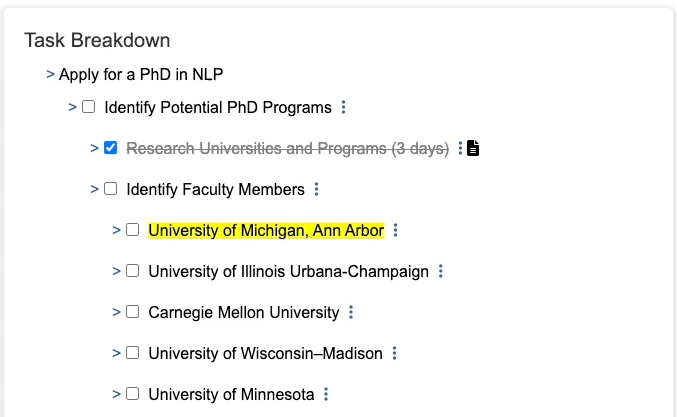
Task: Open kebab menu for Identify Potential PhD Programs
Action: [x=344, y=107]
